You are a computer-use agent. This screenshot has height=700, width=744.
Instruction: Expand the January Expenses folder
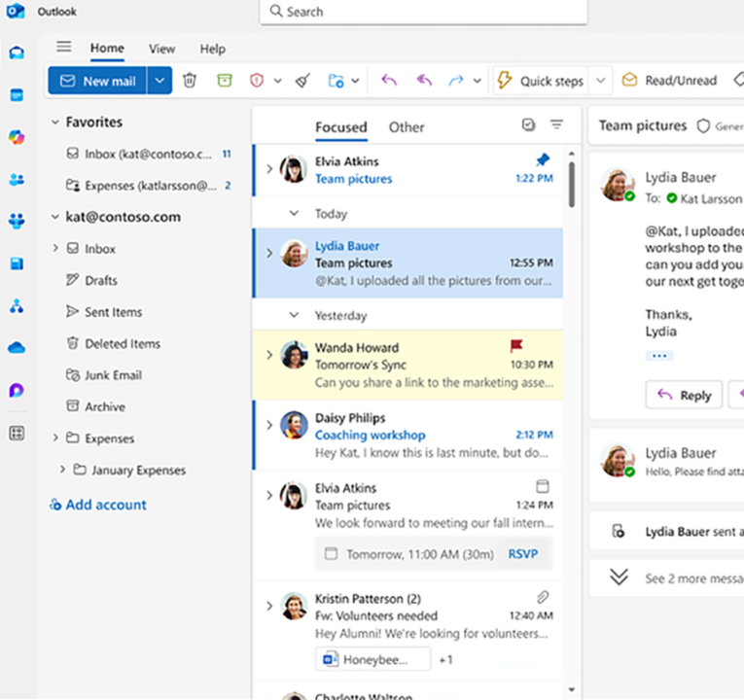click(x=62, y=470)
